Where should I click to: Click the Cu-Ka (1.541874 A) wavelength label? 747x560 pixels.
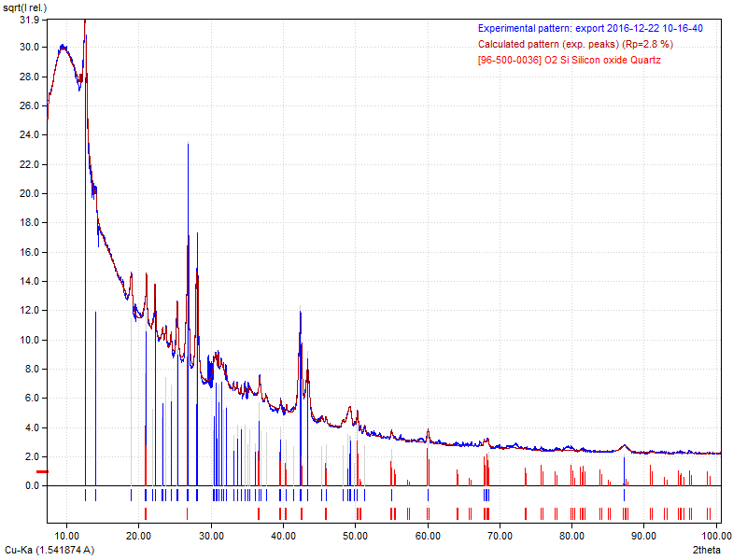point(49,550)
